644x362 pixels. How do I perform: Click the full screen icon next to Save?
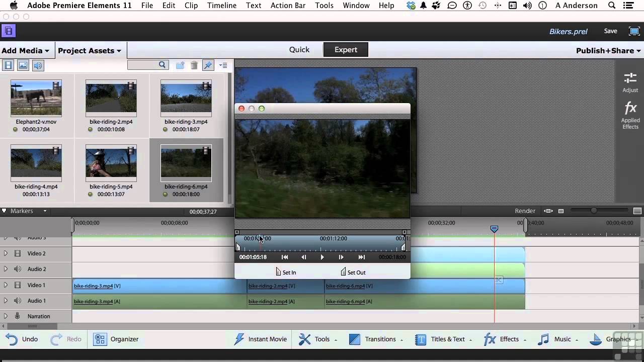(634, 31)
